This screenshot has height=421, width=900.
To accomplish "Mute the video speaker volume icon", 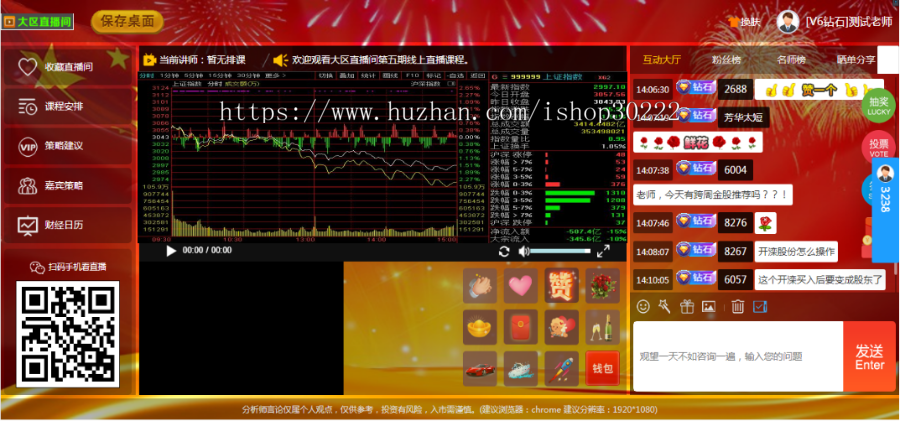I will click(x=523, y=251).
